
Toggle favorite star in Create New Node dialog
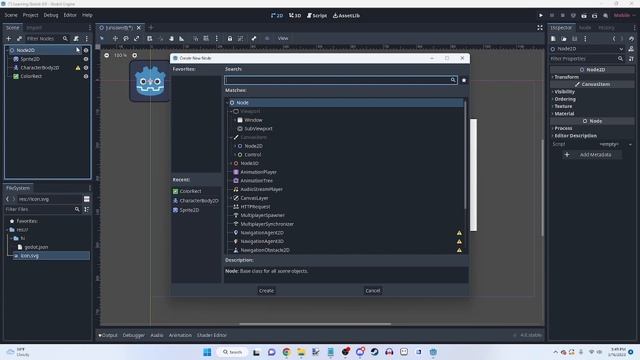tap(464, 80)
